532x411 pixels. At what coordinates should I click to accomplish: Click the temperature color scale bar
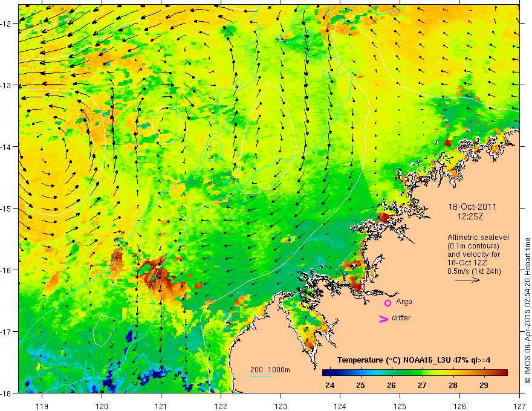tap(415, 373)
